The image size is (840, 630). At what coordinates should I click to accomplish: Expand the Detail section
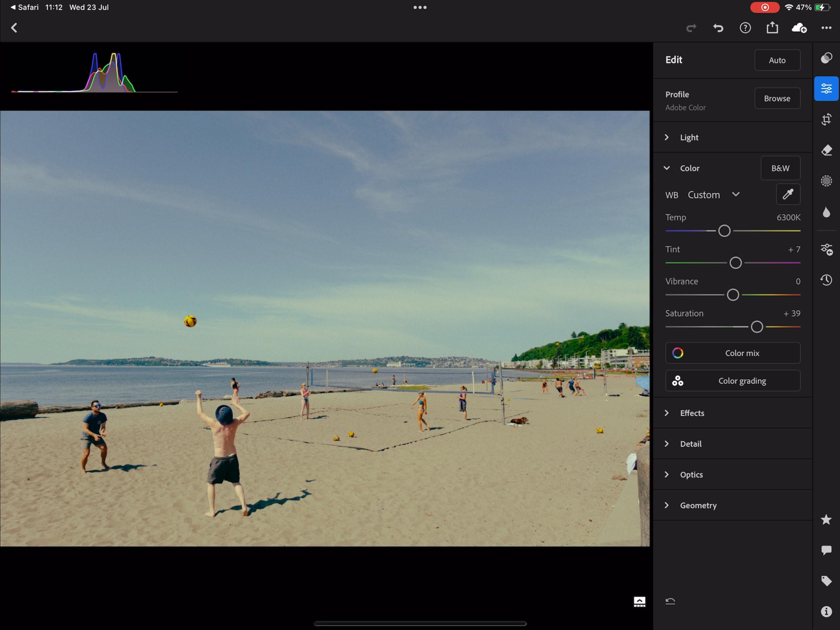(732, 444)
